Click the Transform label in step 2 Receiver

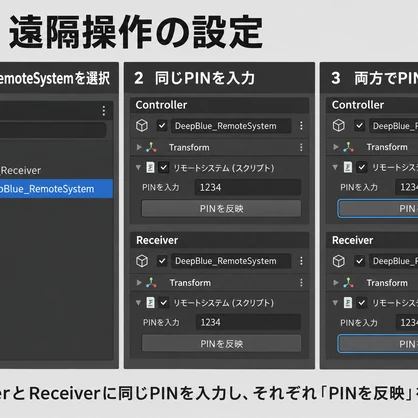pyautogui.click(x=190, y=283)
